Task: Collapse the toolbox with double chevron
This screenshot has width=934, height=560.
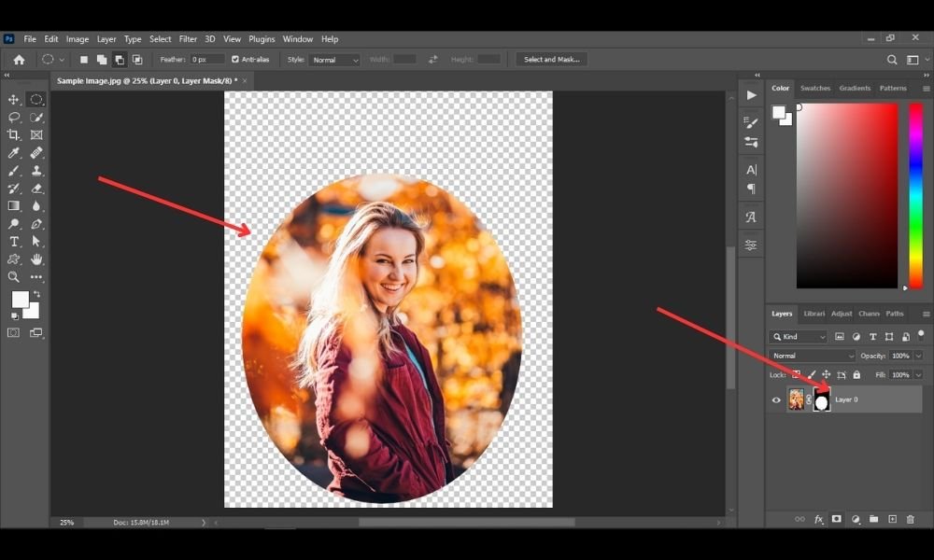Action: 7,75
